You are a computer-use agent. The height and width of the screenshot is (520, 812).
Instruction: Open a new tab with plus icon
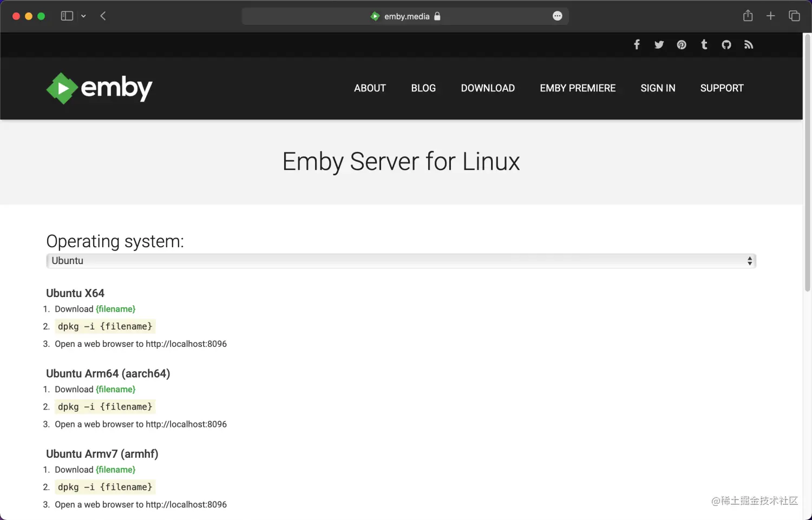point(771,16)
